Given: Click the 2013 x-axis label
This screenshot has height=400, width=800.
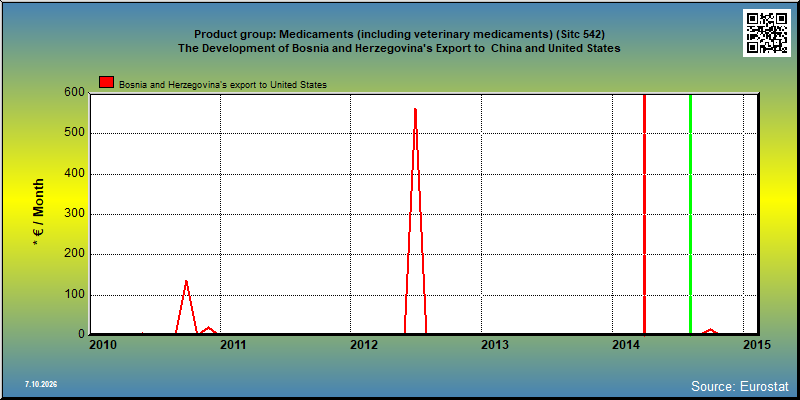Looking at the screenshot, I should pyautogui.click(x=495, y=345).
